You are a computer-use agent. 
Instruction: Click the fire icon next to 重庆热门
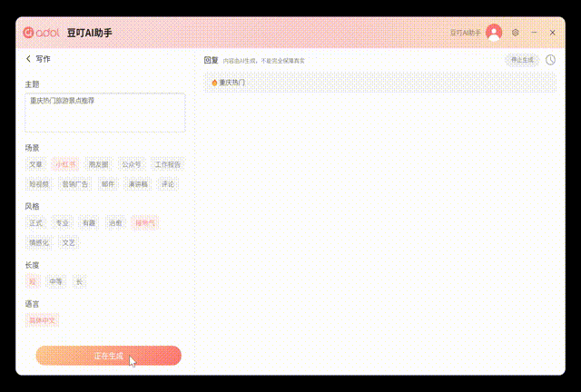214,83
